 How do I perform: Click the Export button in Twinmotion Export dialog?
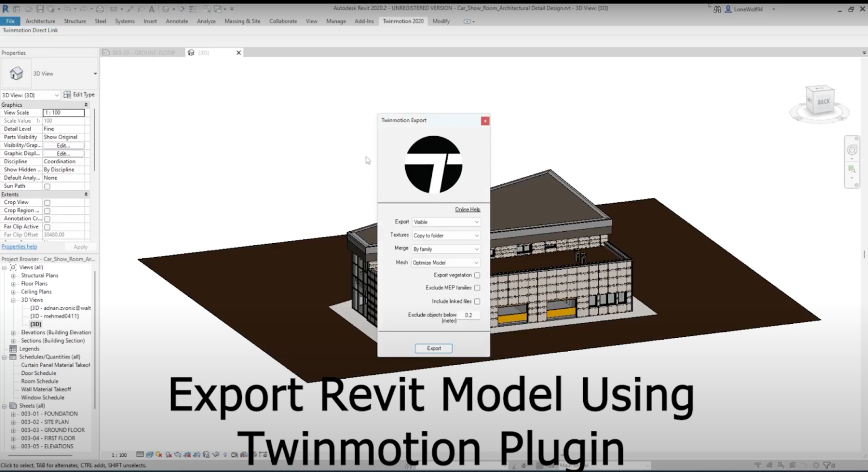point(433,348)
